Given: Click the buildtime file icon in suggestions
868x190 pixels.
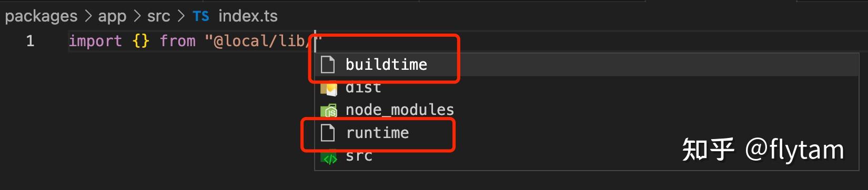Looking at the screenshot, I should click(328, 65).
